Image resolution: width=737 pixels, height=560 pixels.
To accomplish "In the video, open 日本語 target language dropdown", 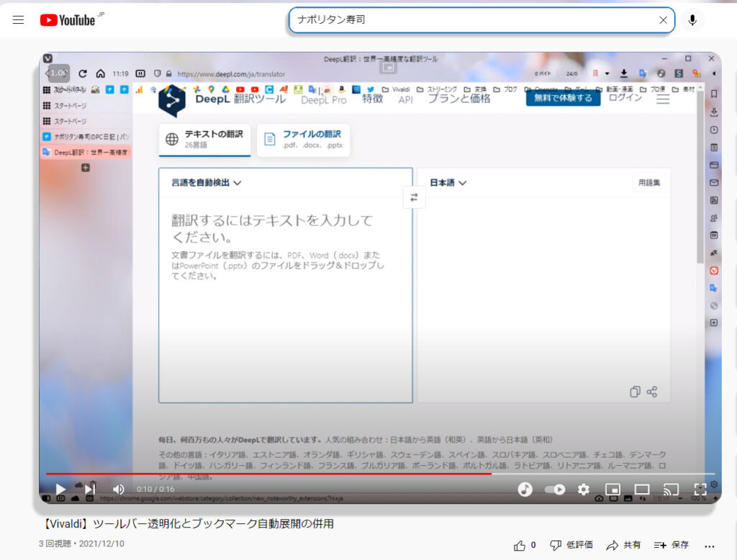I will tap(448, 182).
